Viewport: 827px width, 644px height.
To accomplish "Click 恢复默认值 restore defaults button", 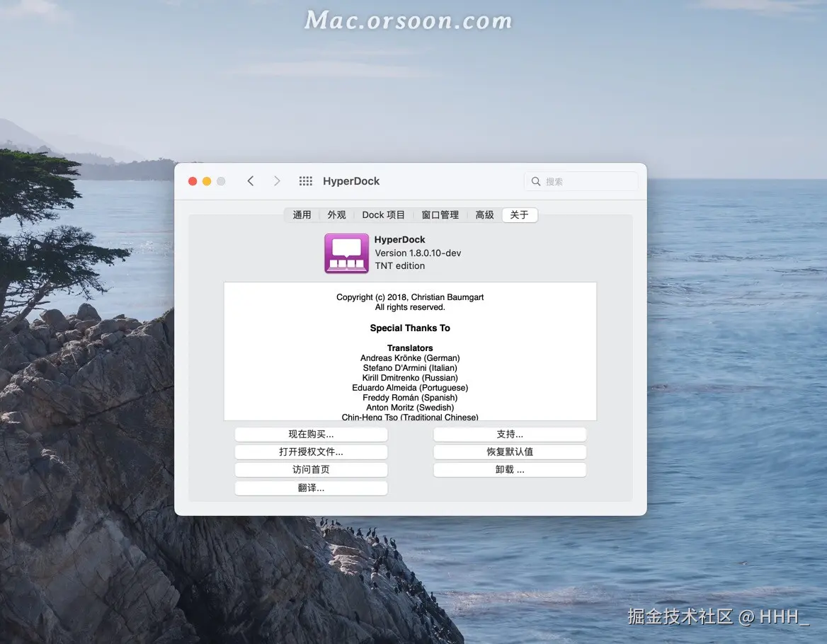I will pyautogui.click(x=510, y=452).
